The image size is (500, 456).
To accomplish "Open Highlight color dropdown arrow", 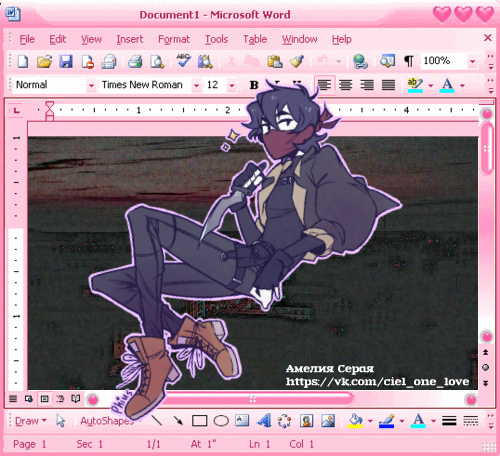I will [430, 86].
